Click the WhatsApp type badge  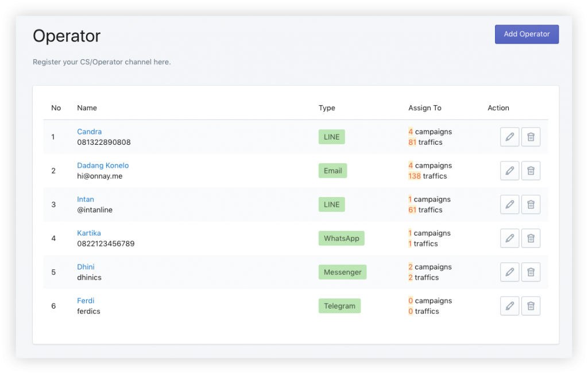coord(341,238)
